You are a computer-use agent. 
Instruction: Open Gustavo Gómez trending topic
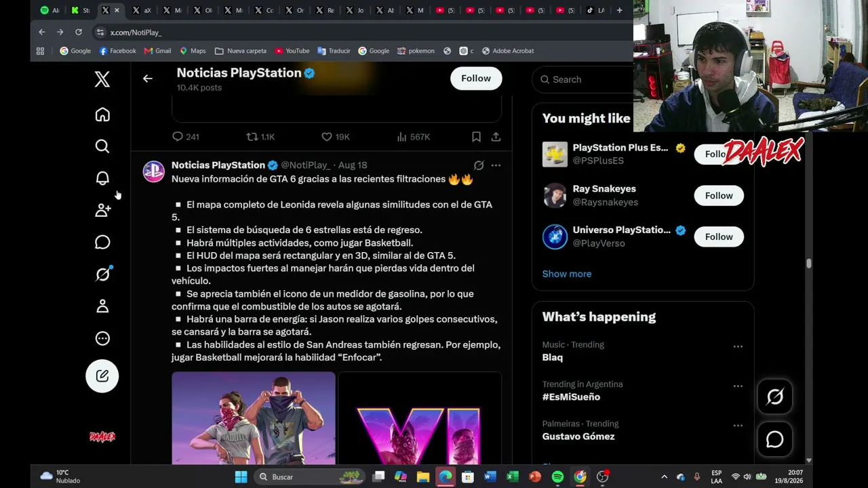pos(578,436)
